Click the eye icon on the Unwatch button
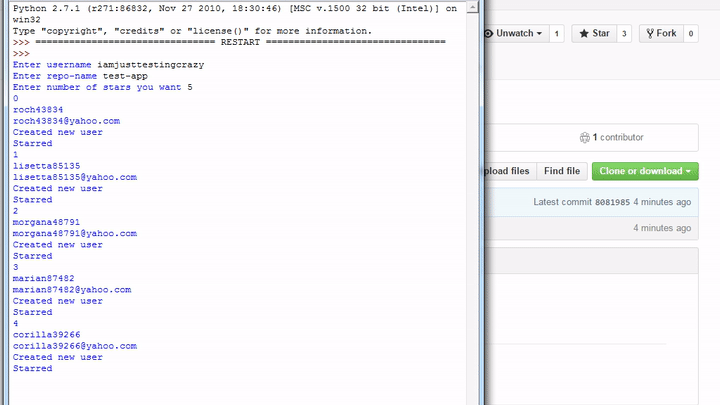 point(489,34)
